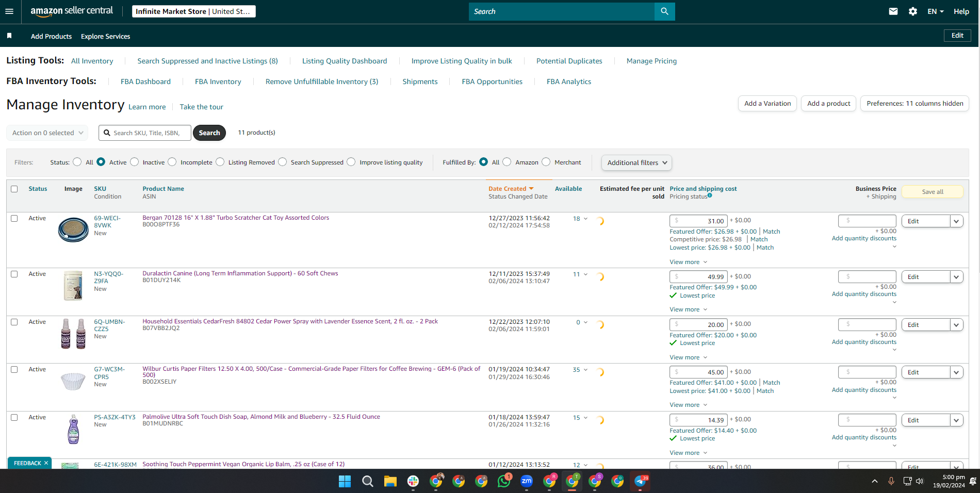Viewport: 980px width, 493px height.
Task: Open File Explorer from the taskbar
Action: 390,481
